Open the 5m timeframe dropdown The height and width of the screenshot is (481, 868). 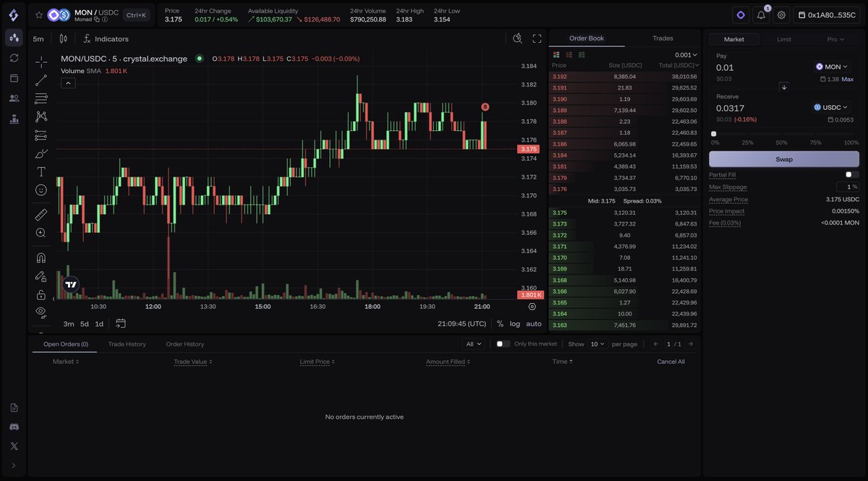[38, 39]
